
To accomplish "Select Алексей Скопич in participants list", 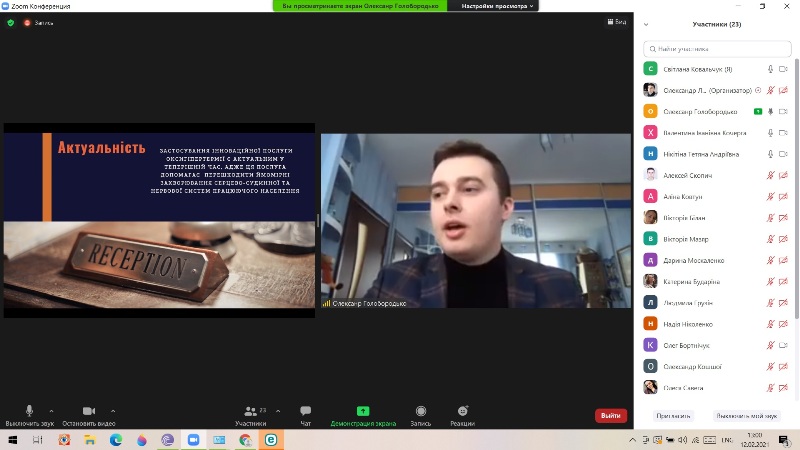I will [717, 175].
